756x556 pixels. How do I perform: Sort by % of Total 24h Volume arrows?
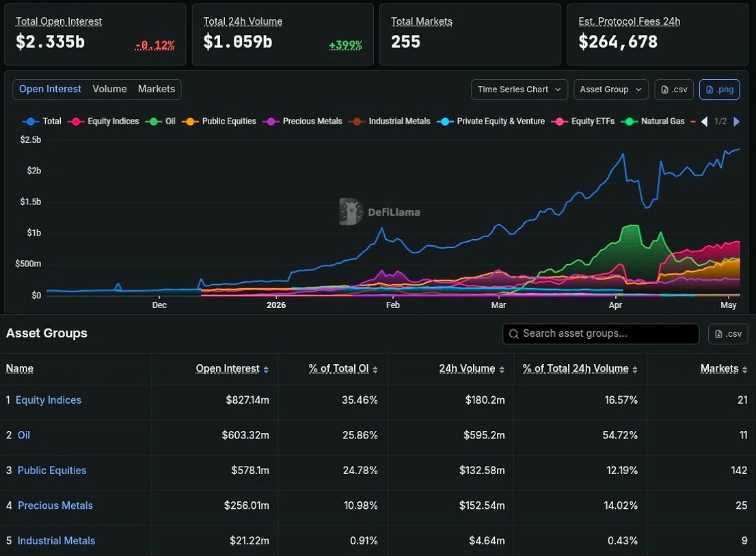tap(635, 370)
